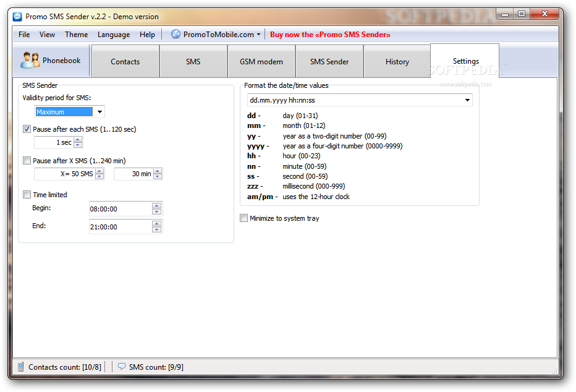
Task: Click the 'Validity period for SMS:' label
Action: click(57, 98)
